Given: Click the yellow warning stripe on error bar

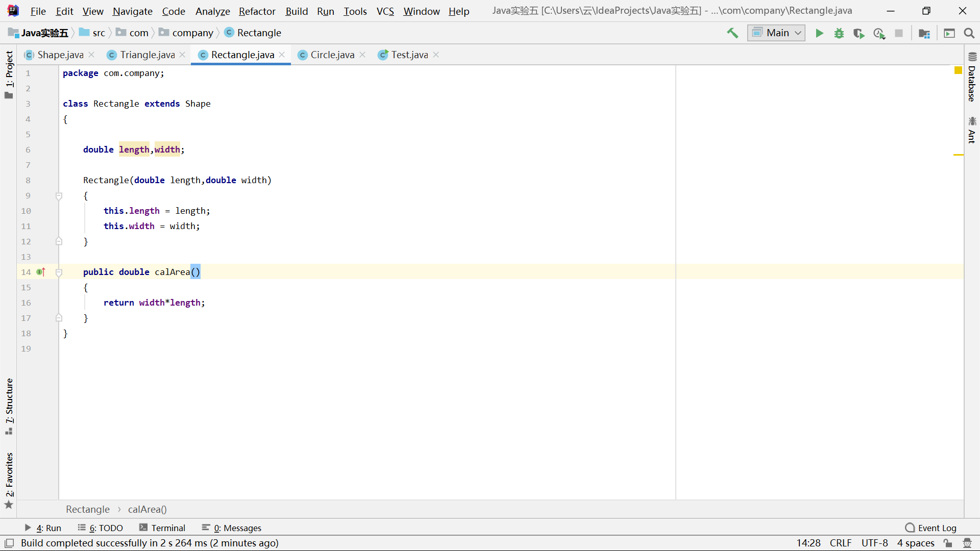Looking at the screenshot, I should 958,155.
